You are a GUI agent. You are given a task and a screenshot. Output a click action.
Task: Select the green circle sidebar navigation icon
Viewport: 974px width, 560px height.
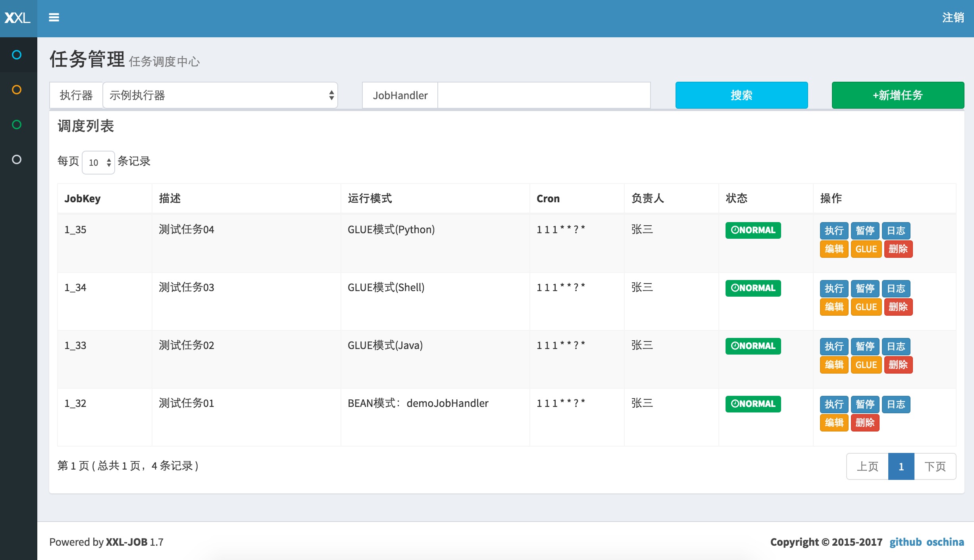tap(17, 125)
